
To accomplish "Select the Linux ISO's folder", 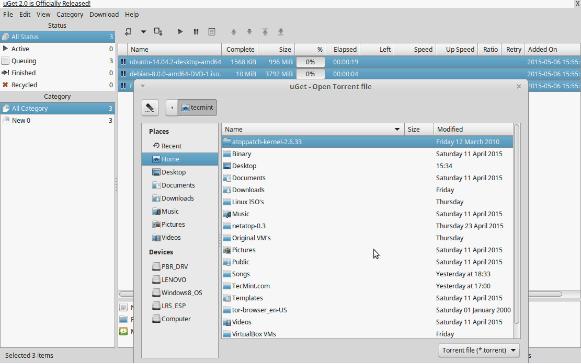I will coord(368,202).
